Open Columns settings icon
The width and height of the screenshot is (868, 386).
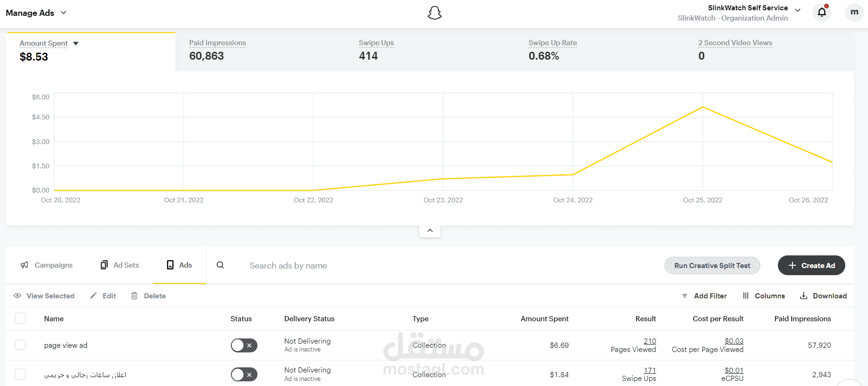pos(746,296)
